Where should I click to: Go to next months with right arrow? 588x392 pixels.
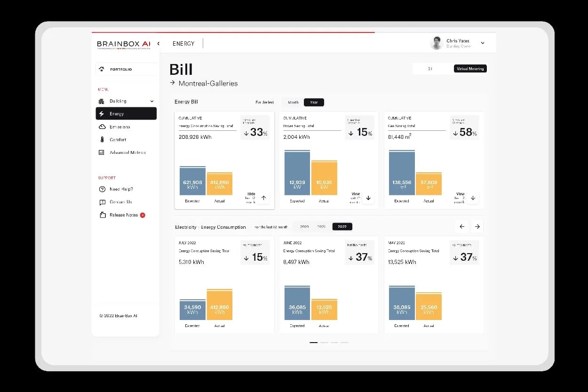coord(477,227)
